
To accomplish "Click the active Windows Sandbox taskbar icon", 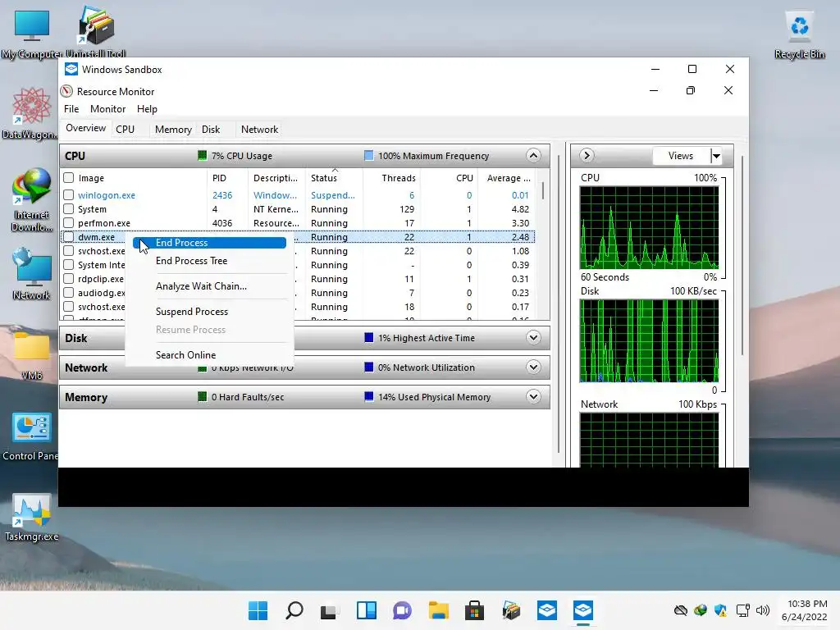I will pyautogui.click(x=583, y=610).
